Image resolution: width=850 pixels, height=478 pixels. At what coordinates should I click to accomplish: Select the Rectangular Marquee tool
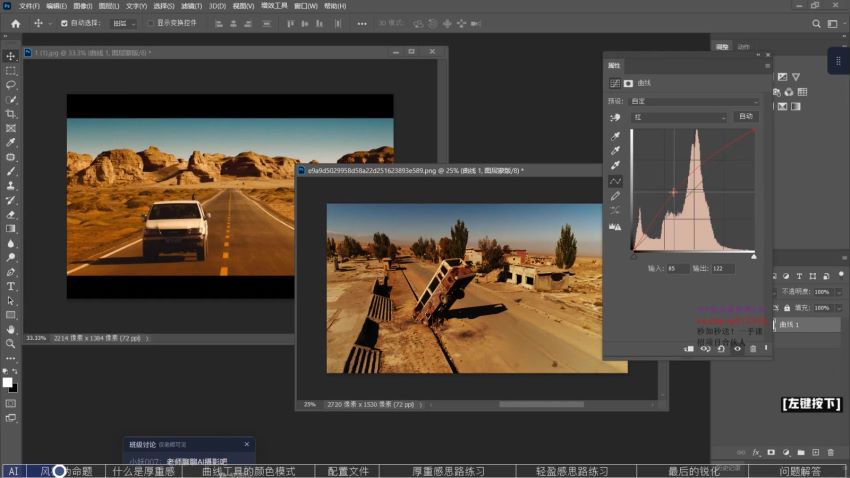click(x=10, y=70)
